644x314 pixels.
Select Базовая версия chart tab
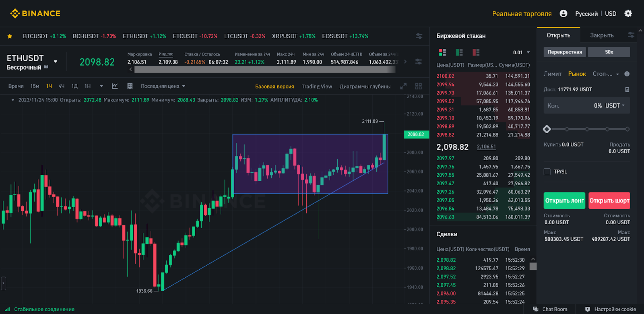click(x=275, y=87)
